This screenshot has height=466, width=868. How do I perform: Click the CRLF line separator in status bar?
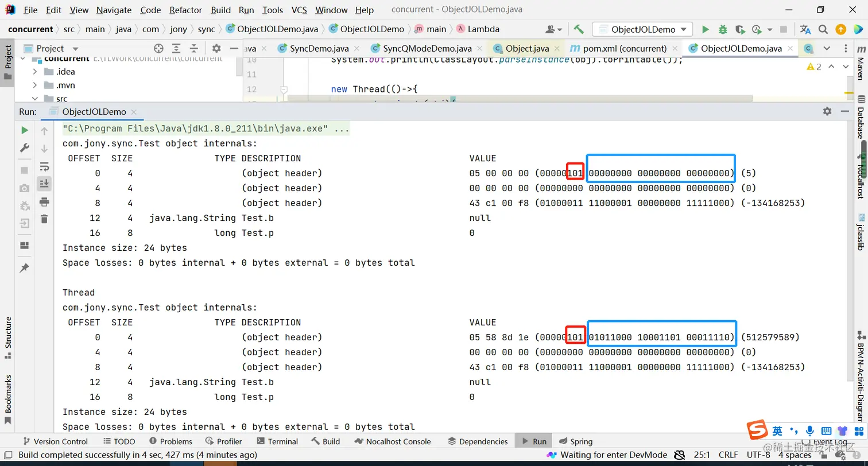[x=728, y=455]
